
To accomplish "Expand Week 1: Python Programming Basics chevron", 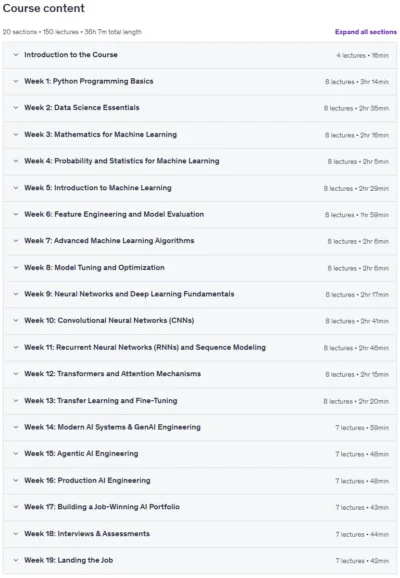I will pos(15,81).
